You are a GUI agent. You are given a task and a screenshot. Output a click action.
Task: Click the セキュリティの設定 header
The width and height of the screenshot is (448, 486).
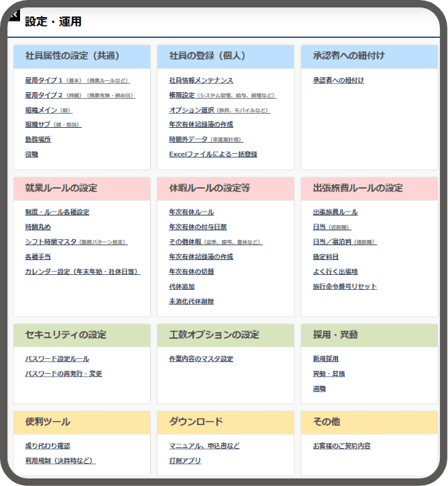82,335
